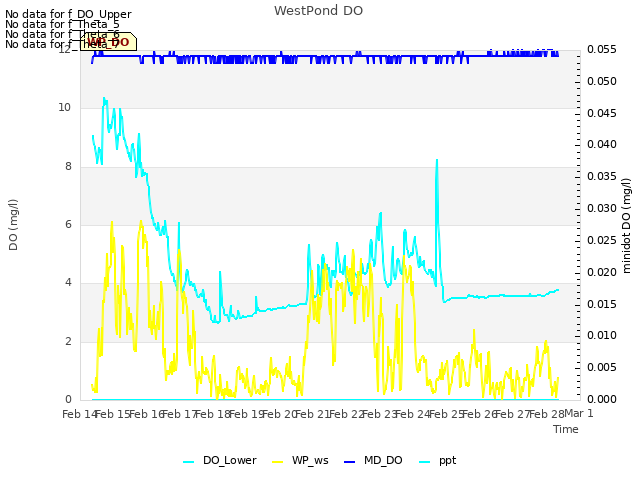Screen dimensions: 640x480
Task: Click the WP_ws legend label
Action: pos(310,461)
